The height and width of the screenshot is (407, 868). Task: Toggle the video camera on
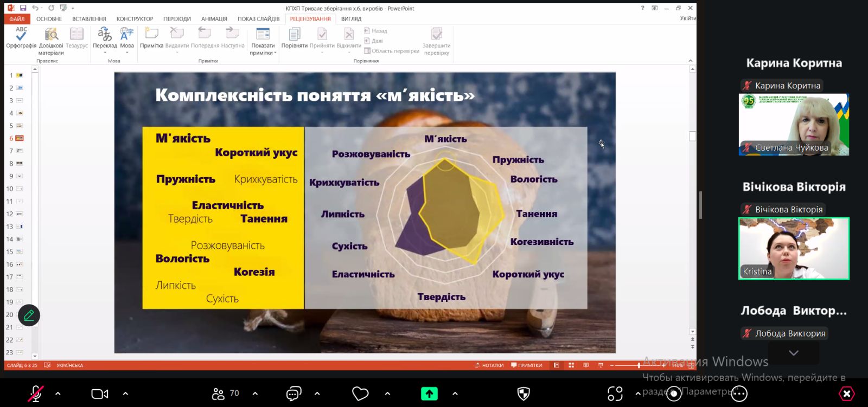(x=100, y=393)
